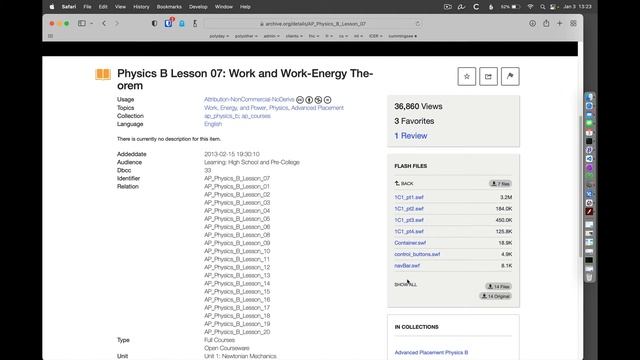Open Advanced Placement Physics B collection
The image size is (640, 360).
tap(431, 352)
